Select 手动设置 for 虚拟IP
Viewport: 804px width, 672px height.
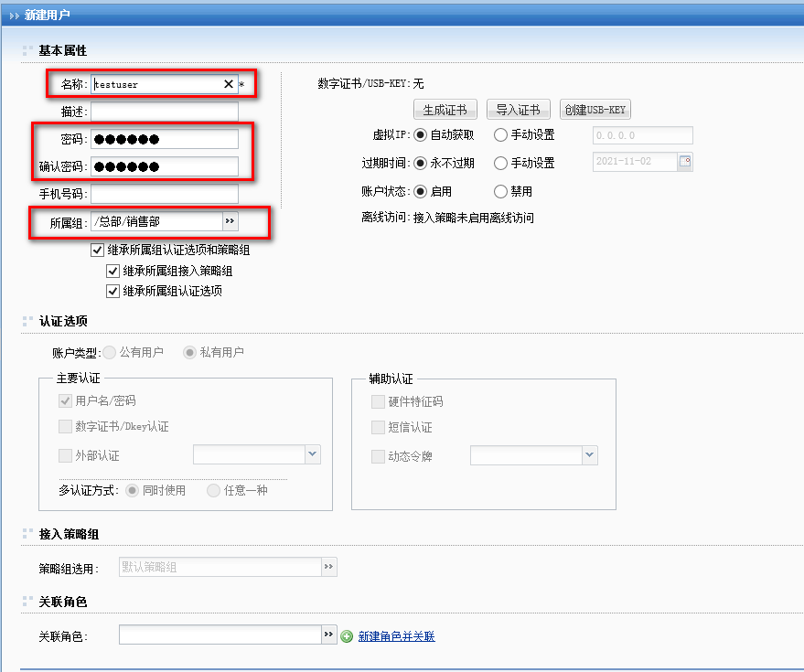[500, 134]
